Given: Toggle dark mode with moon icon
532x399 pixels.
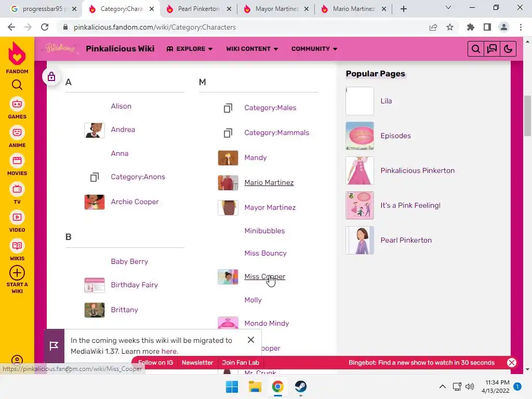Looking at the screenshot, I should (508, 49).
